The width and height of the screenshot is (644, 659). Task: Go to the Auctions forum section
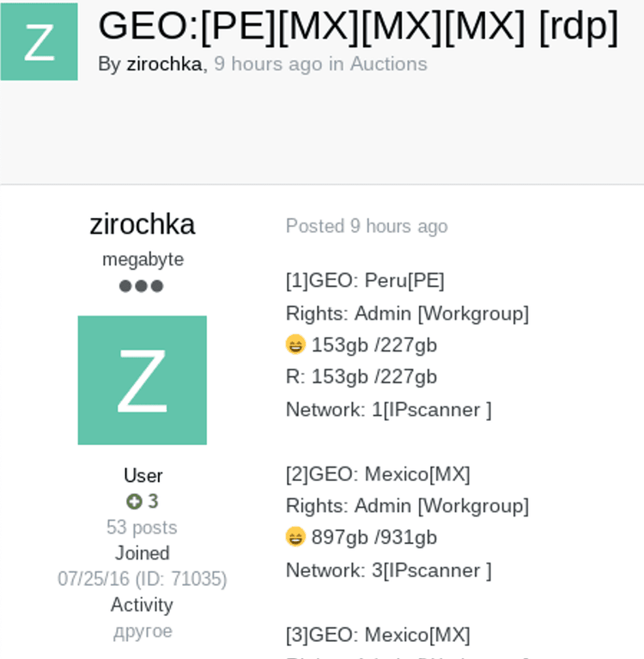tap(388, 64)
